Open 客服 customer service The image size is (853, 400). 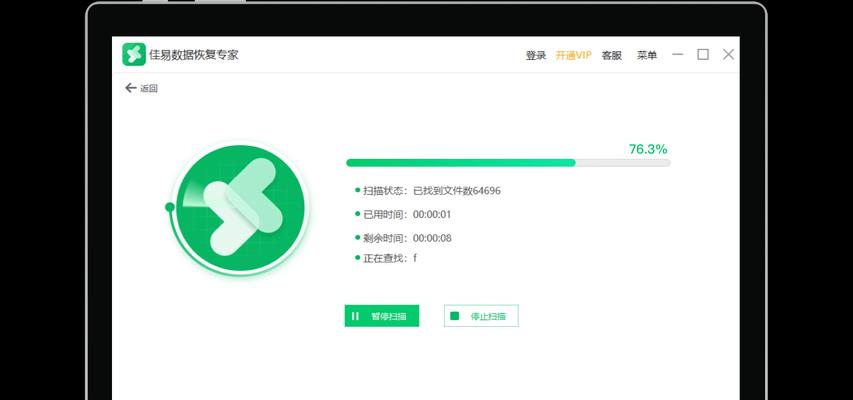point(611,55)
